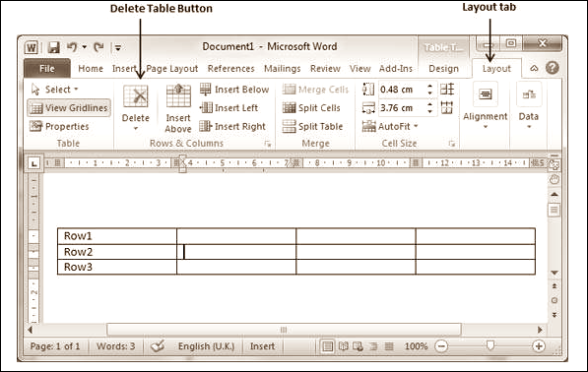
Task: Increase column width with up stepper arrow
Action: (430, 104)
